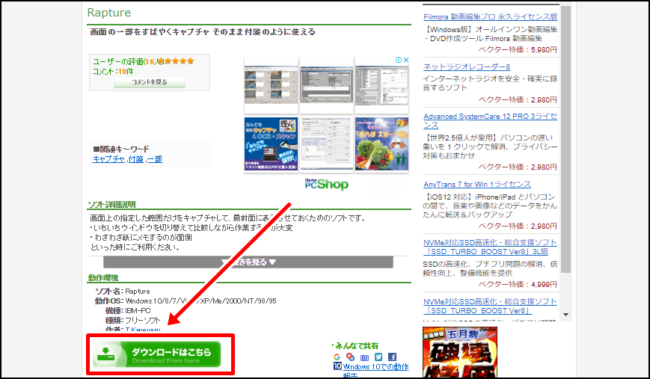Open SSD TURBO BOOST Ver8 3L版 link

(490, 247)
